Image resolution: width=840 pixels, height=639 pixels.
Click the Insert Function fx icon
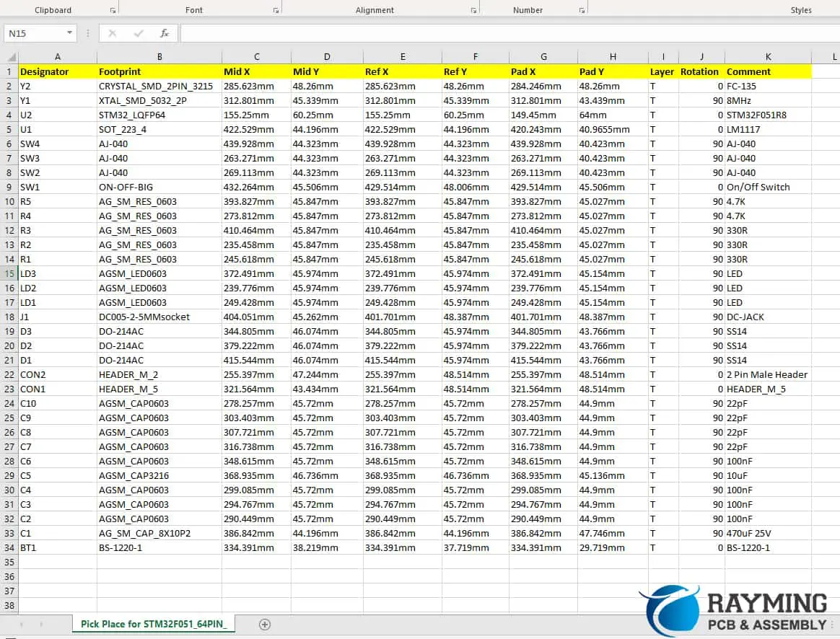(x=165, y=33)
